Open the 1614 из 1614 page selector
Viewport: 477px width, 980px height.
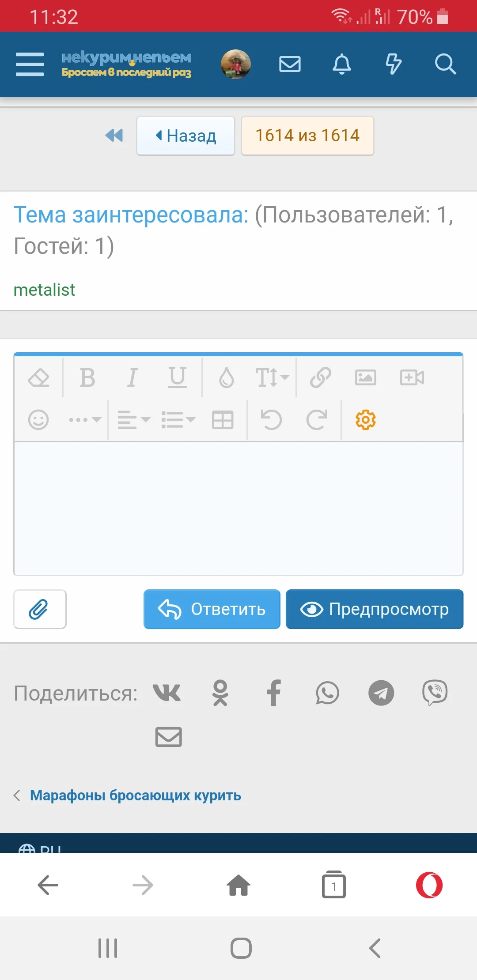[307, 136]
